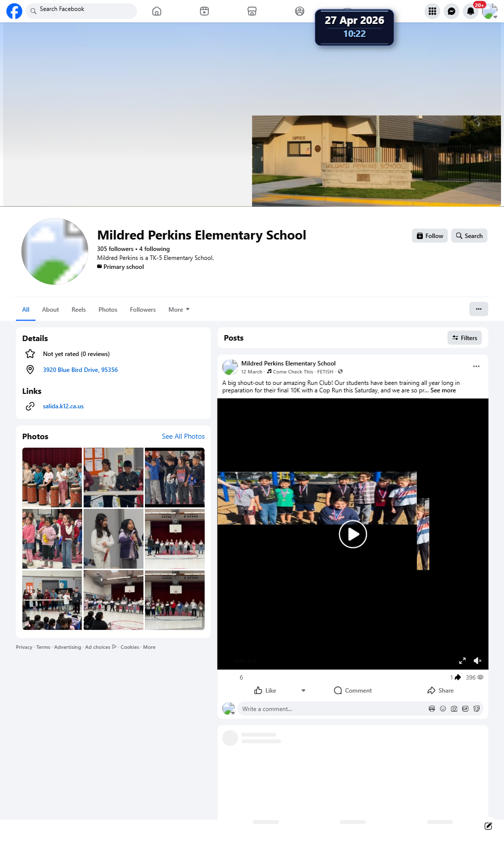Open the 12 March post timestamp
The width and height of the screenshot is (504, 842).
click(252, 372)
